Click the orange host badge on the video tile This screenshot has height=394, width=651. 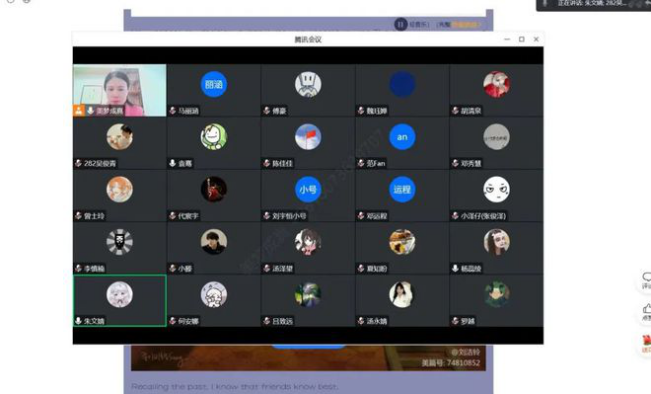[78, 110]
